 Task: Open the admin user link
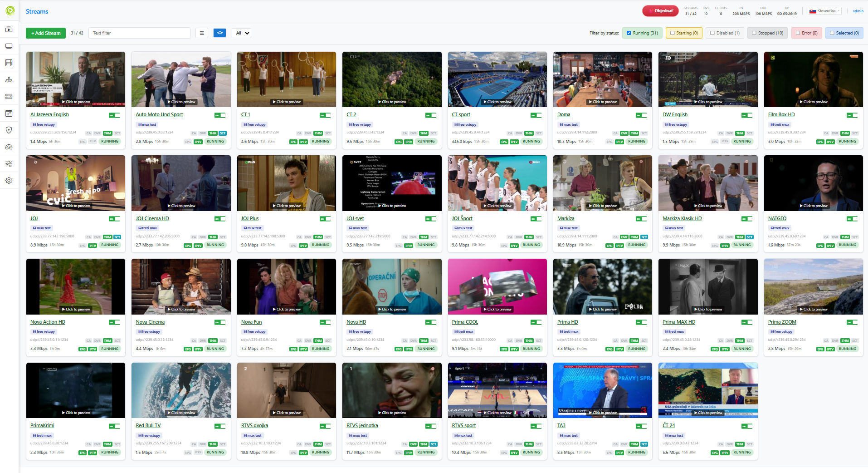(x=858, y=11)
